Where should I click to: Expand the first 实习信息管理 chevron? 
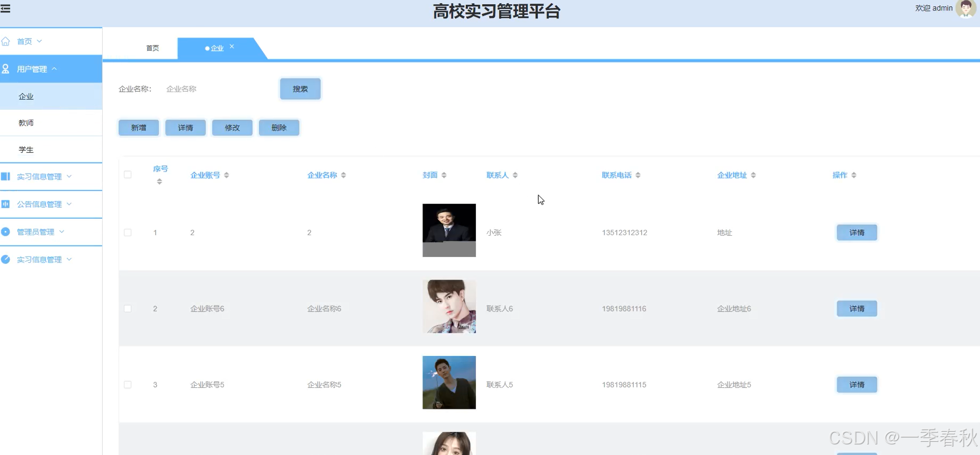point(69,176)
